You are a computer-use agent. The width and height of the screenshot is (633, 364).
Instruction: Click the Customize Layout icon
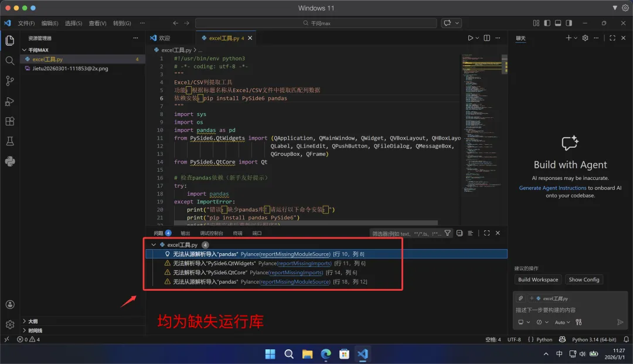[x=536, y=23]
